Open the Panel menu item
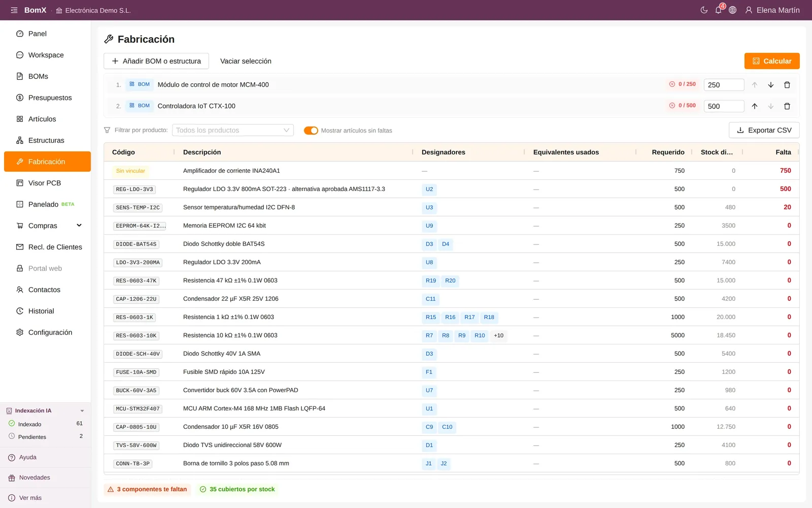The width and height of the screenshot is (812, 508). pyautogui.click(x=47, y=34)
